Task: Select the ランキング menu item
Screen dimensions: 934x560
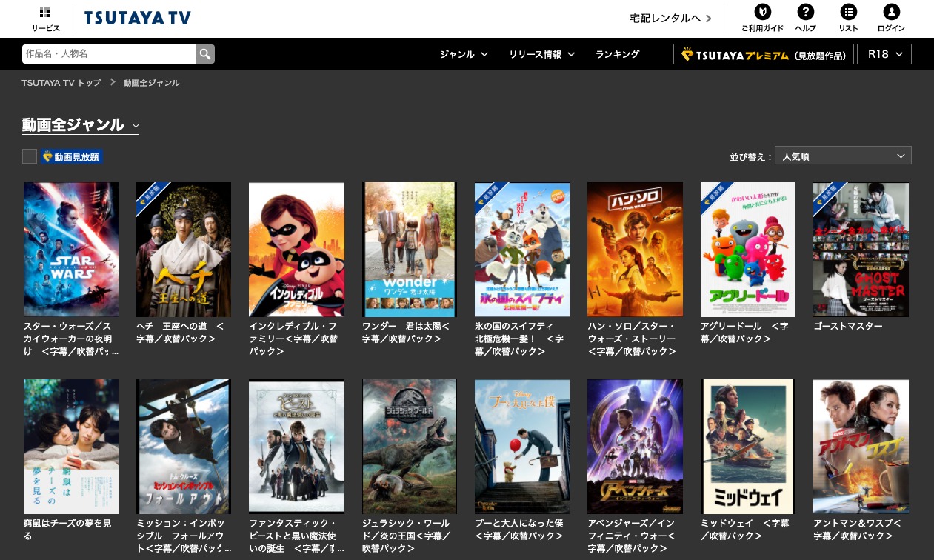Action: click(x=617, y=54)
